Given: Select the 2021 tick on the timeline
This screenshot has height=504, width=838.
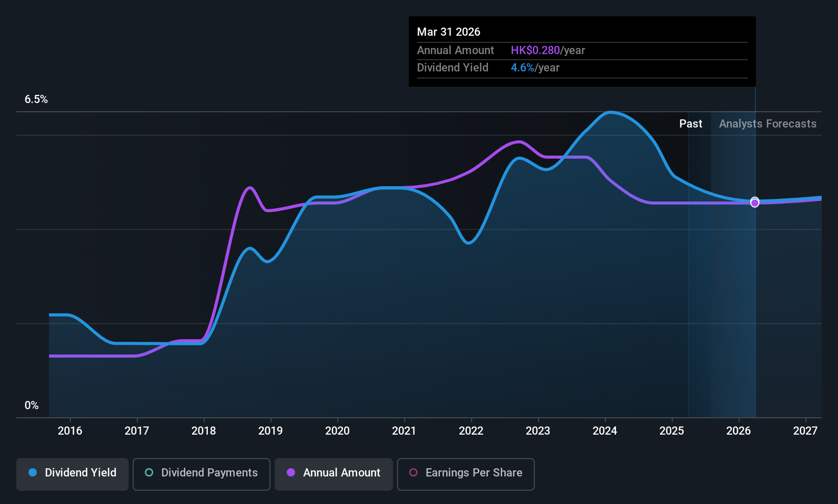Looking at the screenshot, I should (404, 431).
